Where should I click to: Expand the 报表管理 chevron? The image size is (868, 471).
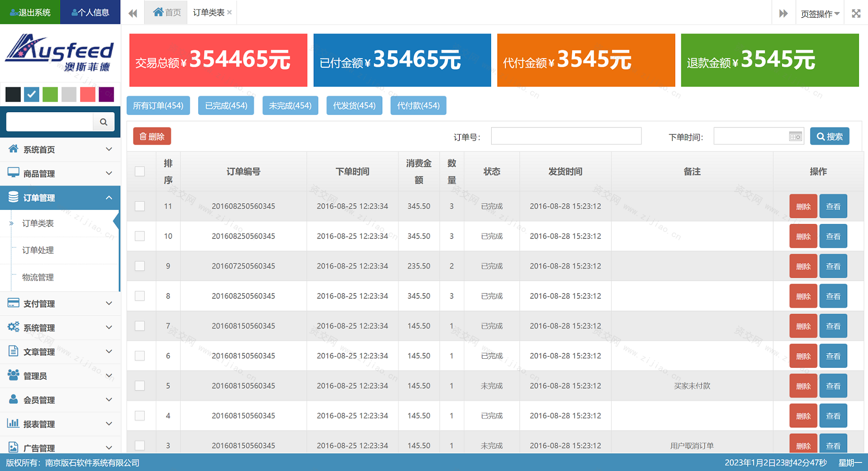click(109, 423)
